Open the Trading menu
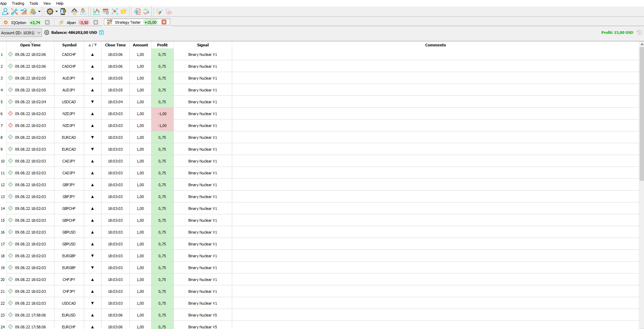644x329 pixels. pos(18,3)
